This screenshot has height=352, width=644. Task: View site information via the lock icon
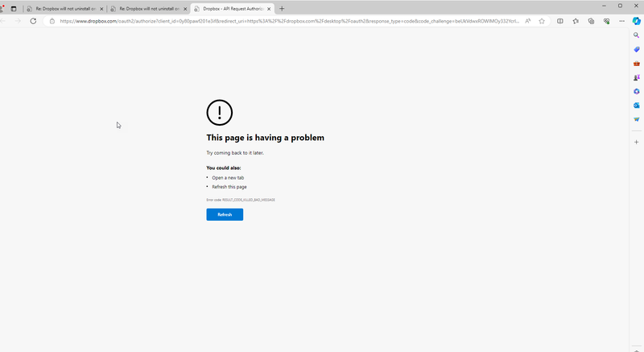point(52,21)
